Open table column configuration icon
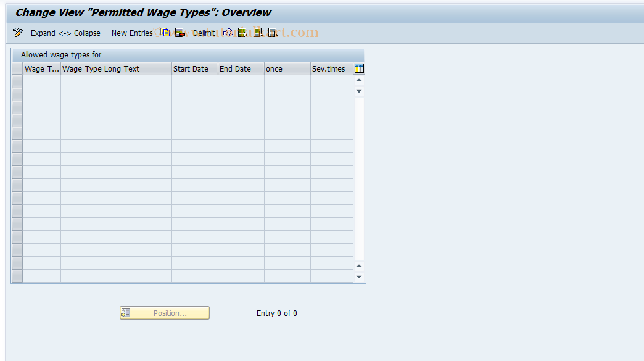This screenshot has width=644, height=361. 359,68
